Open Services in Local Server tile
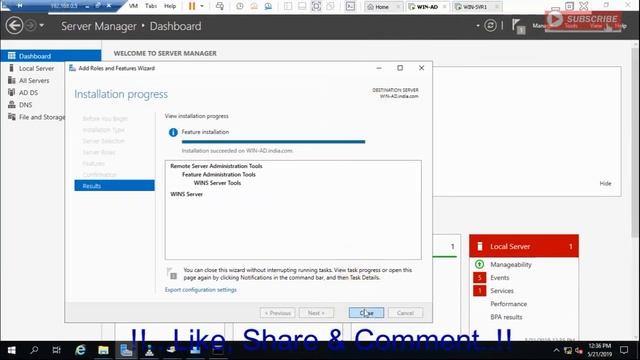 502,291
